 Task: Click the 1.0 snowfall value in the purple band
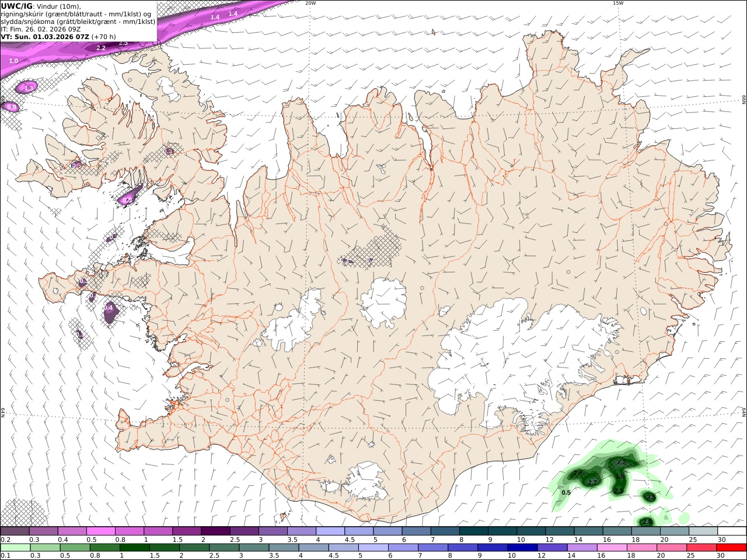pos(13,61)
